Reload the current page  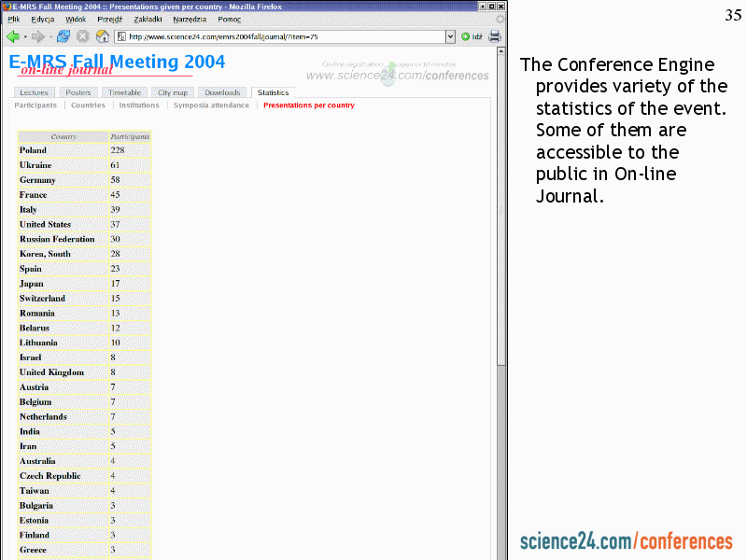click(x=63, y=36)
